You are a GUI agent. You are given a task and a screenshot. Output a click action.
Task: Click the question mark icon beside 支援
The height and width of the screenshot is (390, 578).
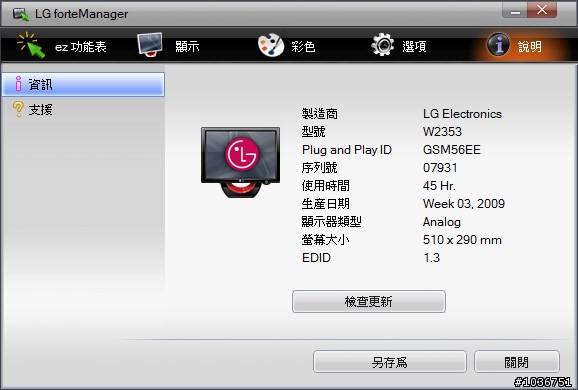coord(18,109)
